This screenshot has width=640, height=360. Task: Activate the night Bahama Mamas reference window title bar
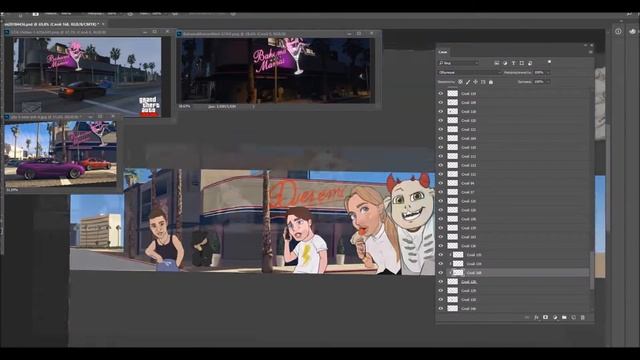point(261,34)
